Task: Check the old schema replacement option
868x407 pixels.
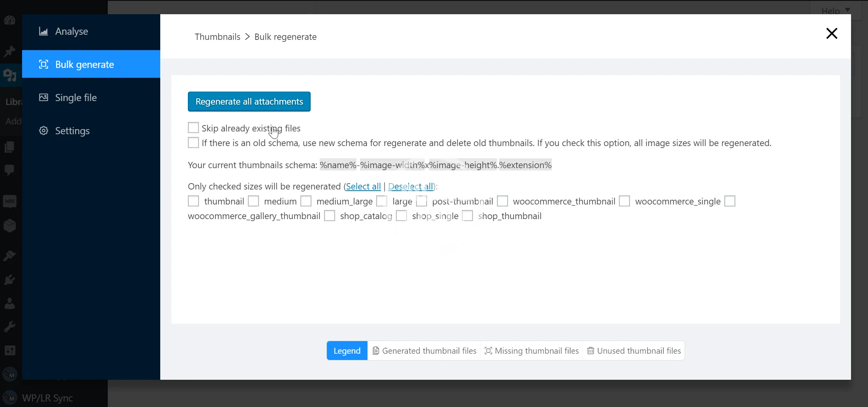Action: tap(193, 143)
